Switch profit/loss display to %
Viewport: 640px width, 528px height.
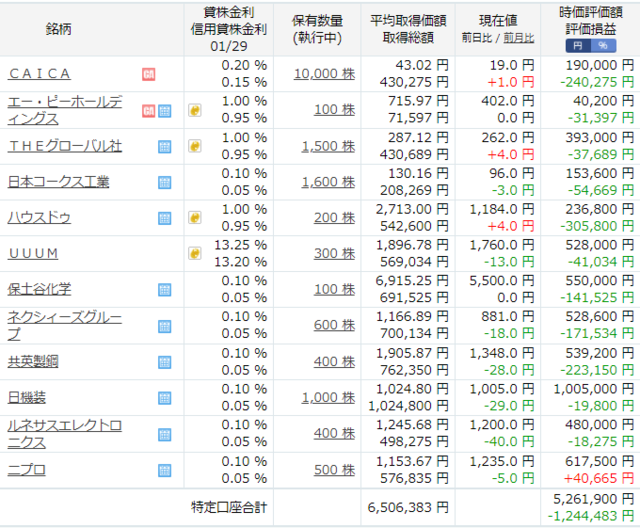603,46
